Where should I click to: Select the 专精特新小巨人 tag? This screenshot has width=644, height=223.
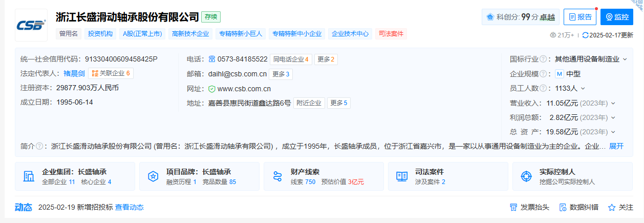click(241, 34)
